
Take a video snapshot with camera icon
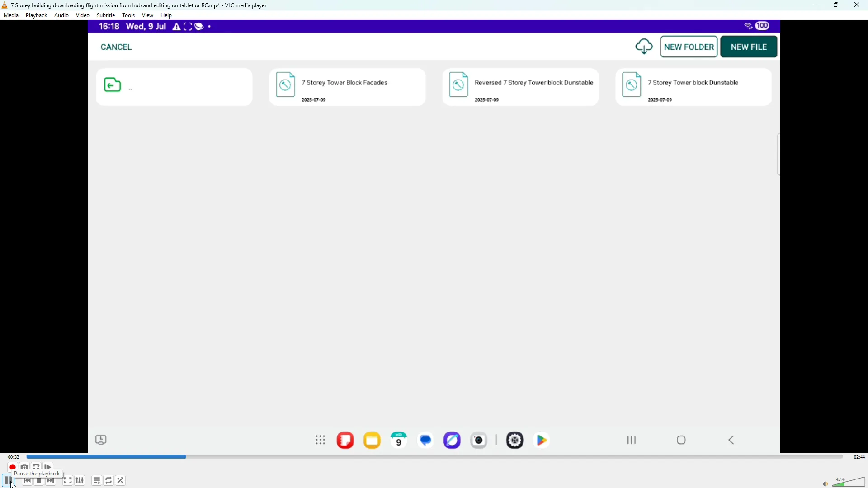pyautogui.click(x=24, y=467)
